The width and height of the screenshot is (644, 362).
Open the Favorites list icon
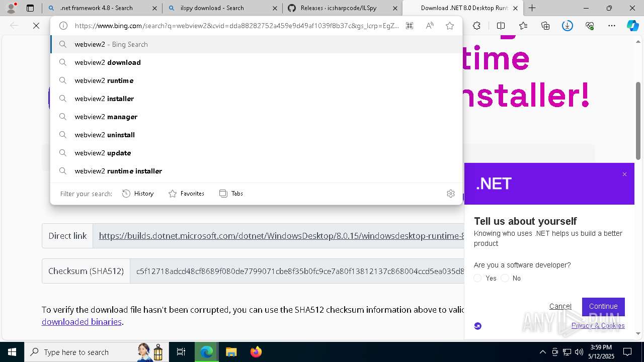[523, 26]
